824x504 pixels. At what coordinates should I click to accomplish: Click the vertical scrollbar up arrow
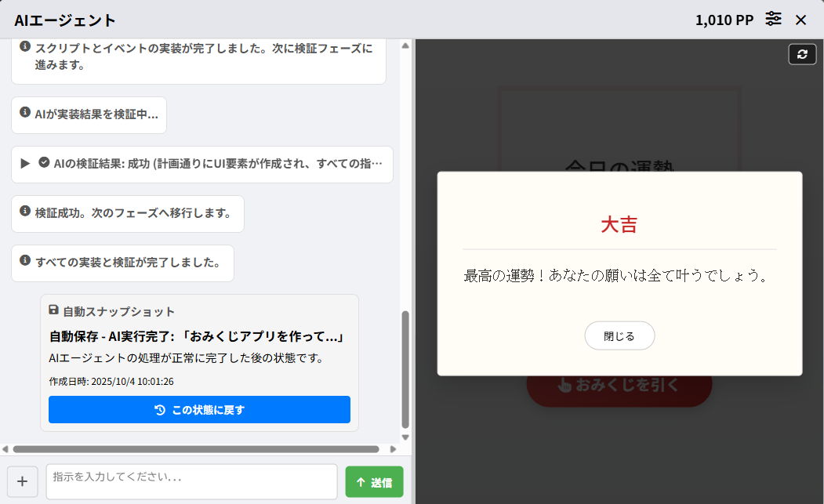[x=405, y=45]
